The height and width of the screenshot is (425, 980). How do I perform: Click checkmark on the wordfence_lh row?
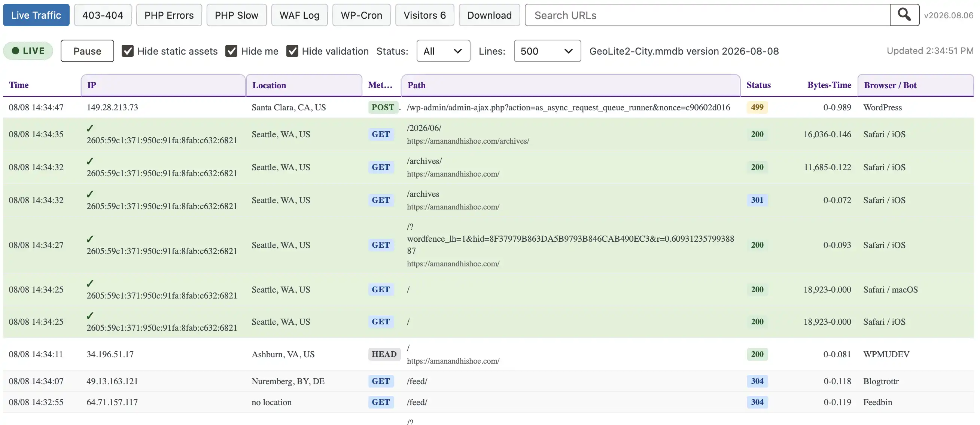point(90,239)
